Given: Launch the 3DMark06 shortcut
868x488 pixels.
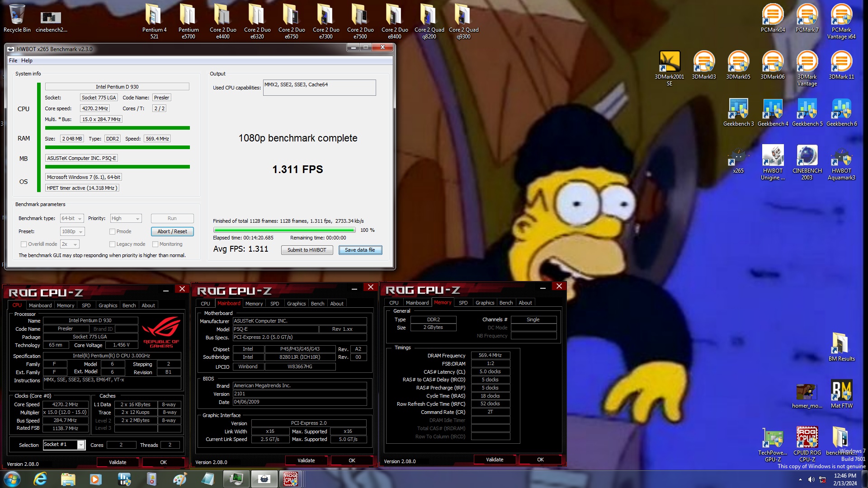Looking at the screenshot, I should click(773, 65).
